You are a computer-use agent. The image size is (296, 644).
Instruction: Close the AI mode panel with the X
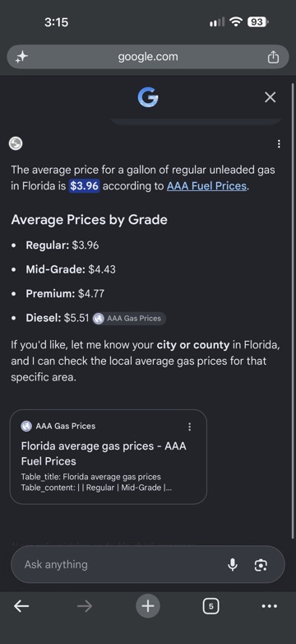(271, 97)
